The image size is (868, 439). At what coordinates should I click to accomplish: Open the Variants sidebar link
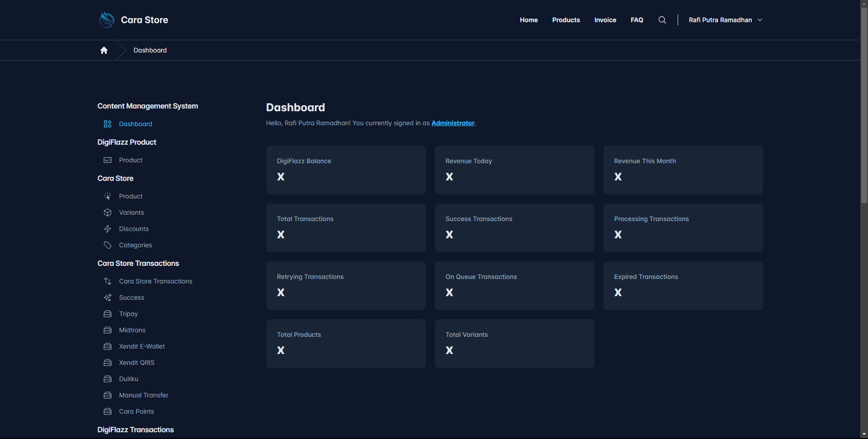tap(132, 212)
